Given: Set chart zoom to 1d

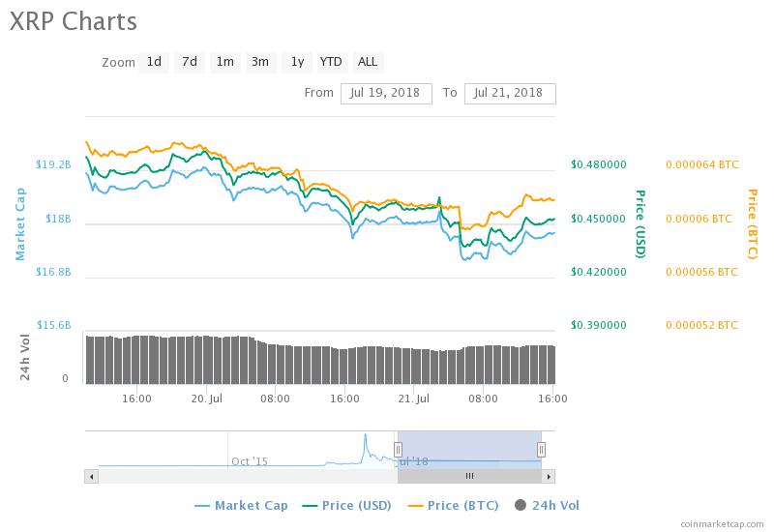Looking at the screenshot, I should tap(154, 62).
